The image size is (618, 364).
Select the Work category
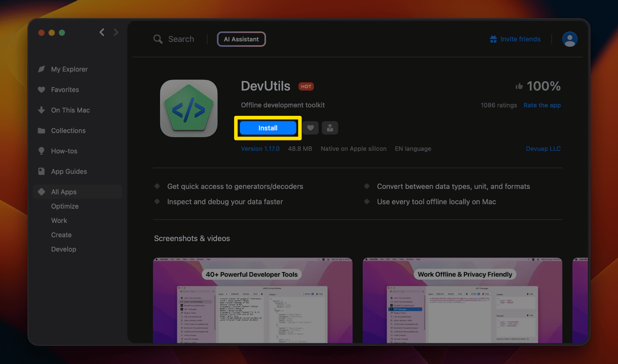59,220
